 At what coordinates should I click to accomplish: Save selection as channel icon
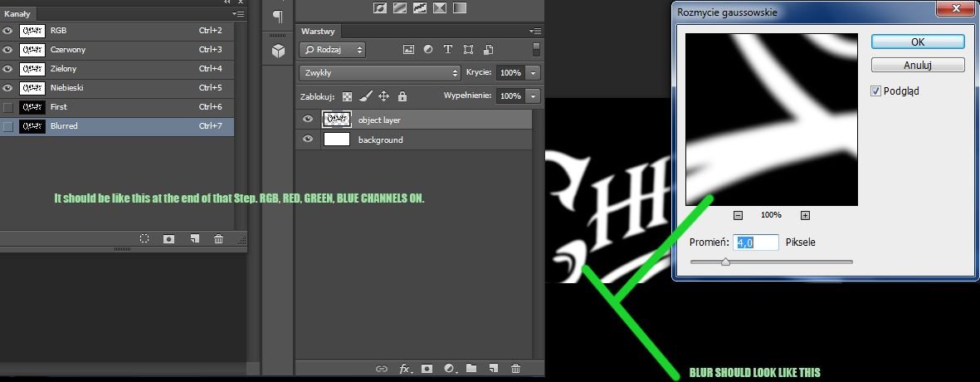click(x=168, y=238)
